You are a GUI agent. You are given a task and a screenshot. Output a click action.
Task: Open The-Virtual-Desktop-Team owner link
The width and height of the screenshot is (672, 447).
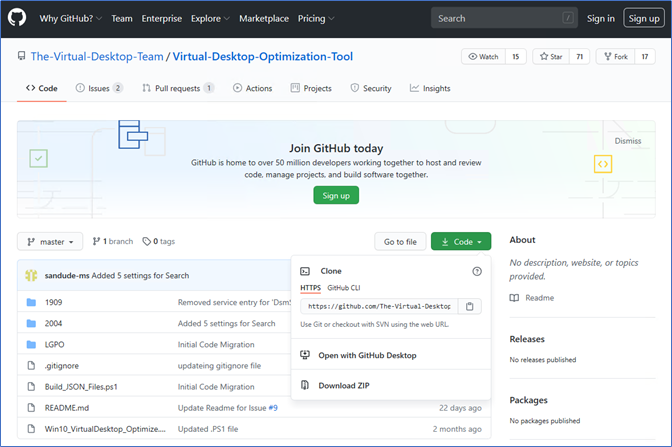[x=97, y=57]
